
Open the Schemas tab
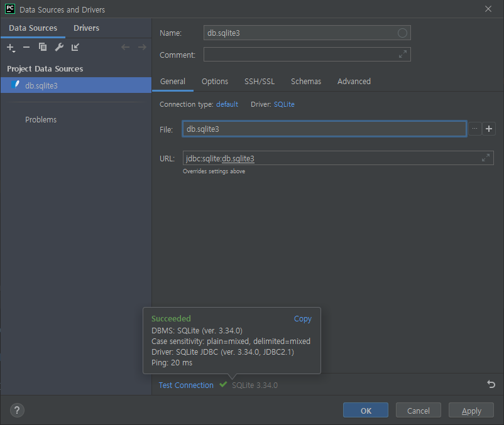click(x=306, y=82)
